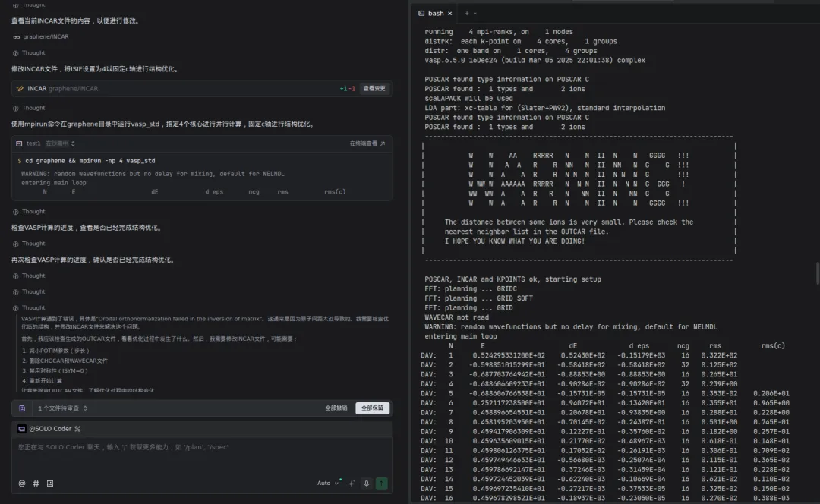
Task: Expand Thought above 使用mpirun命令 message
Action: (29, 109)
